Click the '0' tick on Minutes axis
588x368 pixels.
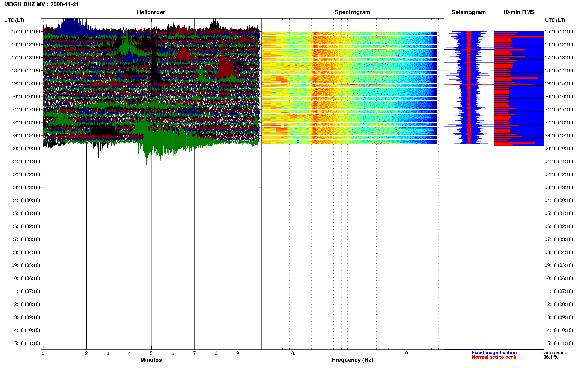[x=43, y=353]
